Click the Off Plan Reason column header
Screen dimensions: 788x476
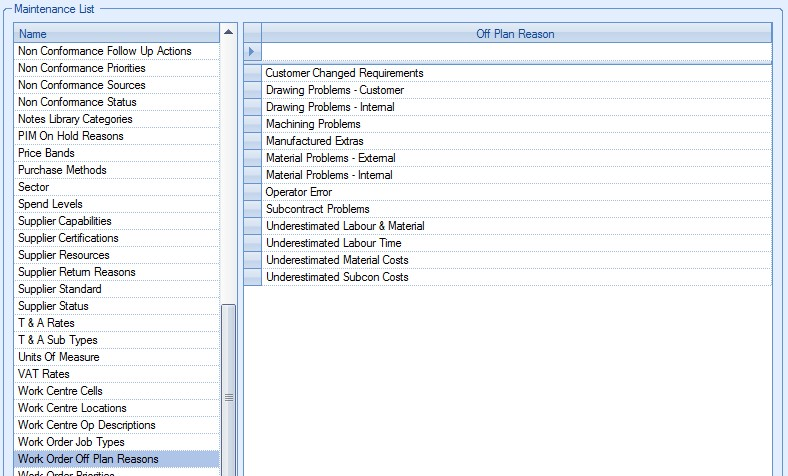(515, 34)
